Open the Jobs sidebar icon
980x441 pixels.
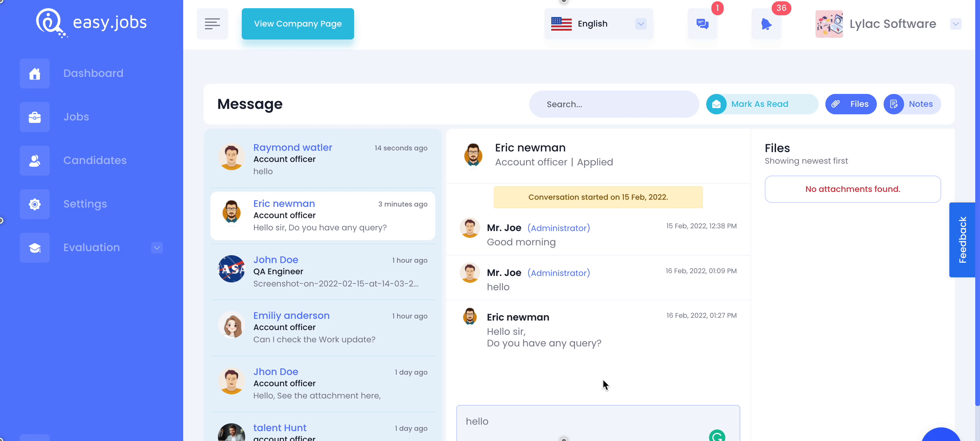click(x=34, y=116)
